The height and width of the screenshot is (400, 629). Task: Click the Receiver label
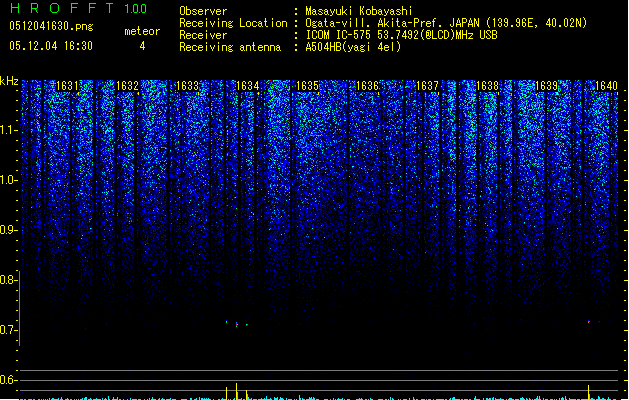[203, 35]
